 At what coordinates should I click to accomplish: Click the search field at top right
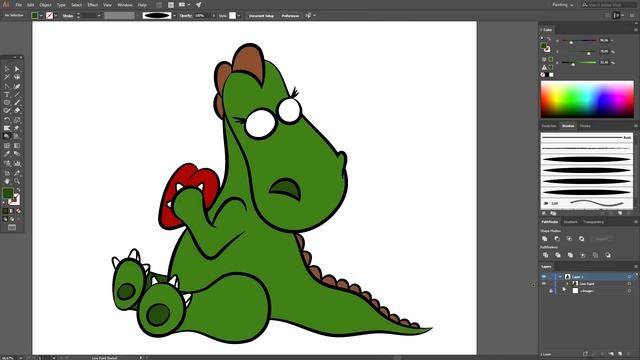[609, 5]
